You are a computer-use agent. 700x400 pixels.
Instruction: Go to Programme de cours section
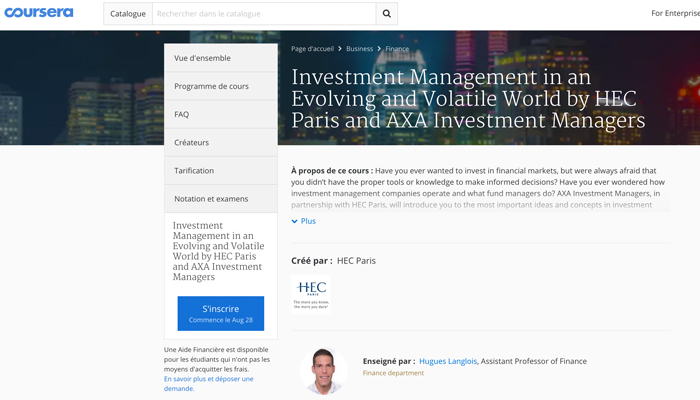coord(221,86)
